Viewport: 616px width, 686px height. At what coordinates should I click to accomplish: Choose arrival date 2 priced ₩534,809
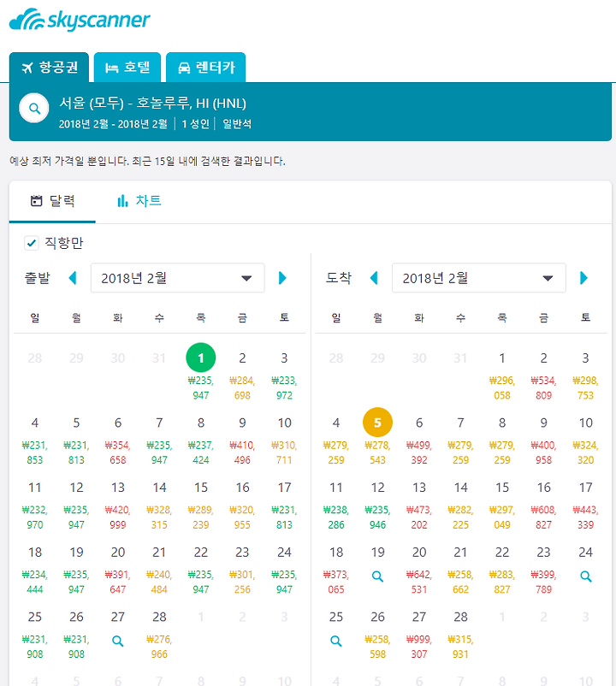click(544, 376)
